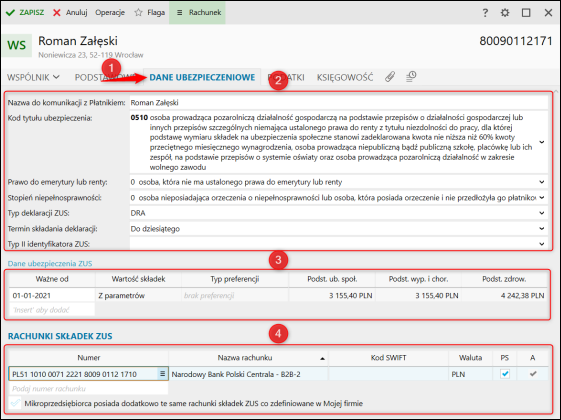561x420 pixels.
Task: Click the Operacje button
Action: coord(110,13)
